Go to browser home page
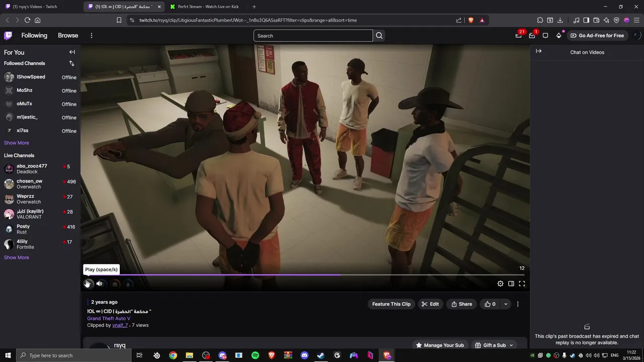 37,20
